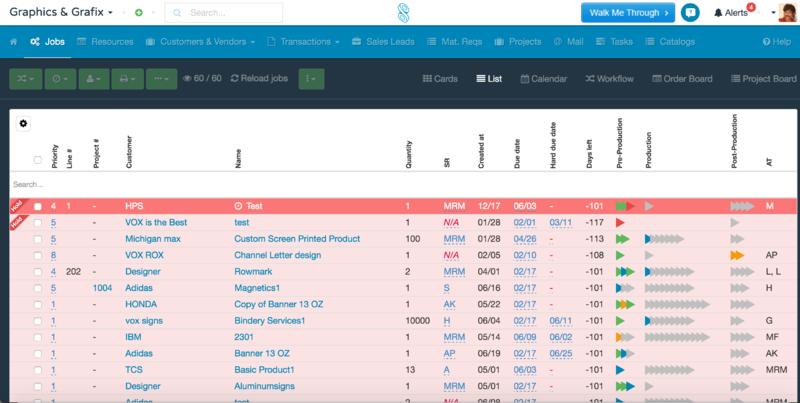Click the eye 60 / 60 visibility indicator
This screenshot has height=403, width=800.
coord(202,79)
